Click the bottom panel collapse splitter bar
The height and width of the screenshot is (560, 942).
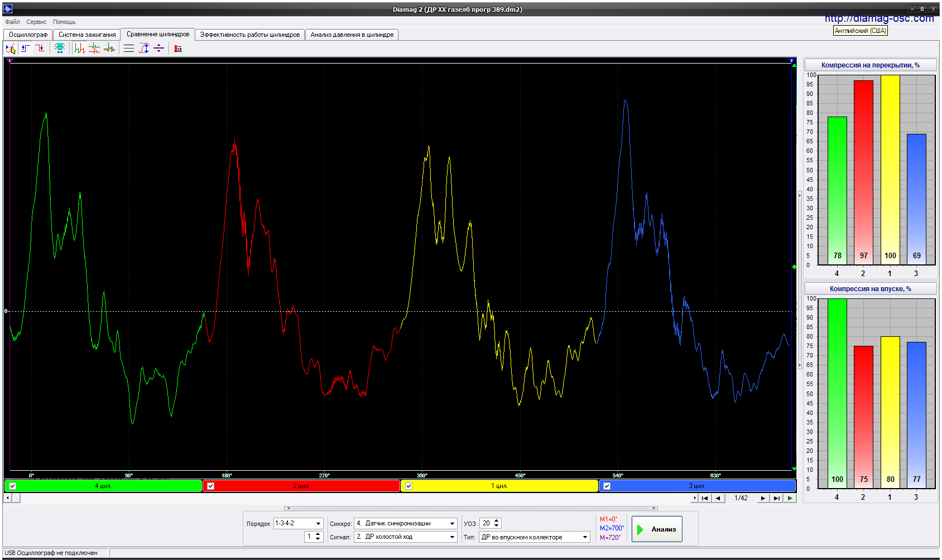[471, 508]
